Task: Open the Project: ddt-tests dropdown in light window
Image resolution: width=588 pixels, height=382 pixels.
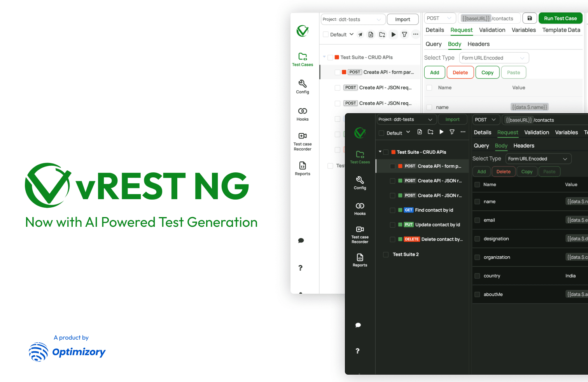Action: 353,19
